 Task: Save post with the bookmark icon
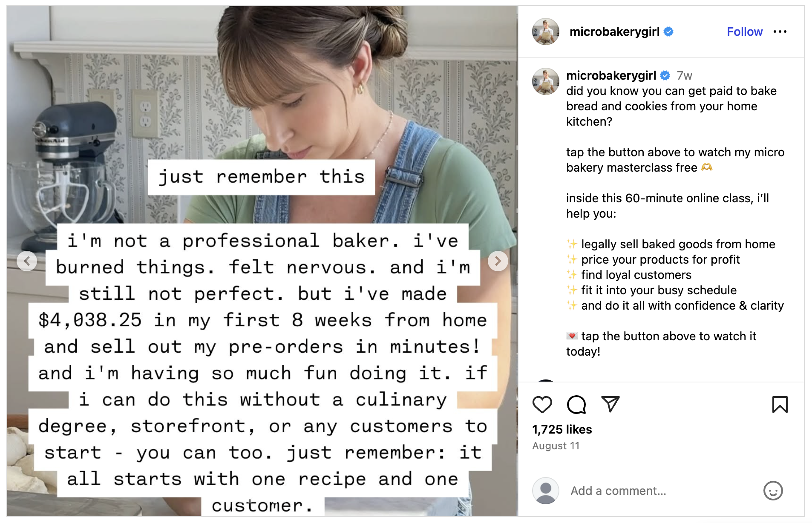pyautogui.click(x=780, y=405)
